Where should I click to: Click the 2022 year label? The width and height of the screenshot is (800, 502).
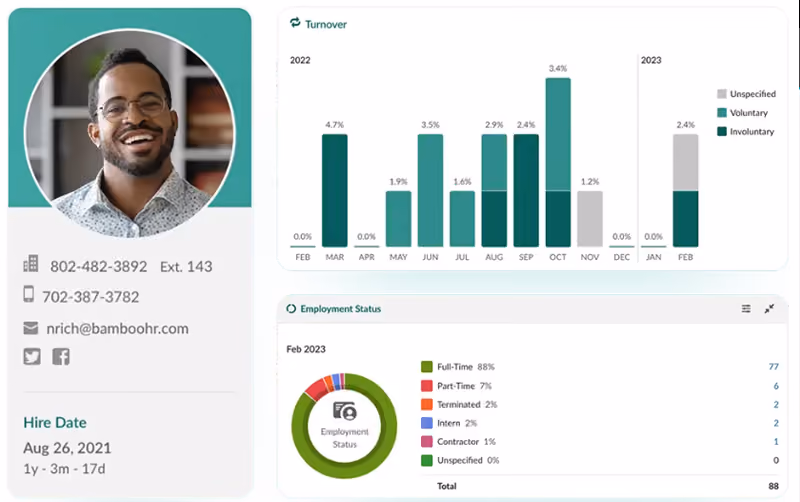(x=300, y=60)
